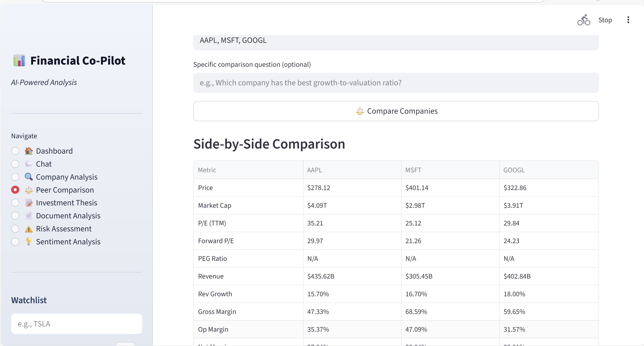Click the house icon beside Dashboard
Image resolution: width=644 pixels, height=346 pixels.
pos(29,151)
